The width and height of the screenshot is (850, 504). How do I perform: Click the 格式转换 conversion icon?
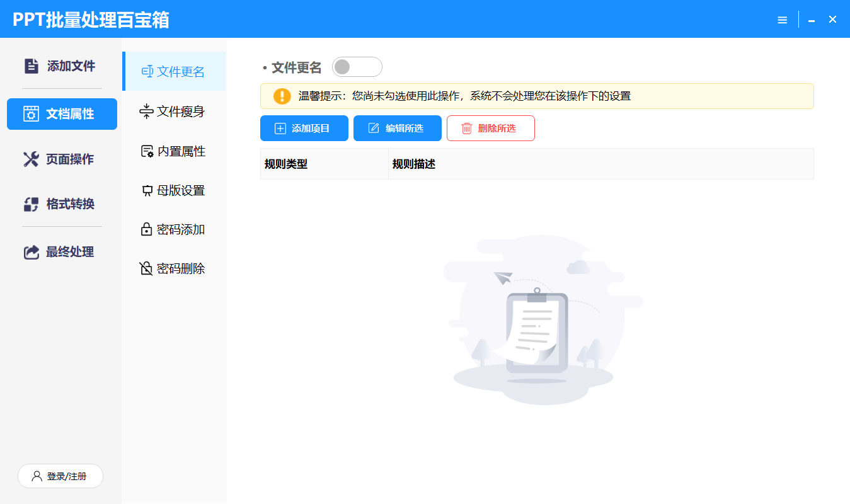31,204
